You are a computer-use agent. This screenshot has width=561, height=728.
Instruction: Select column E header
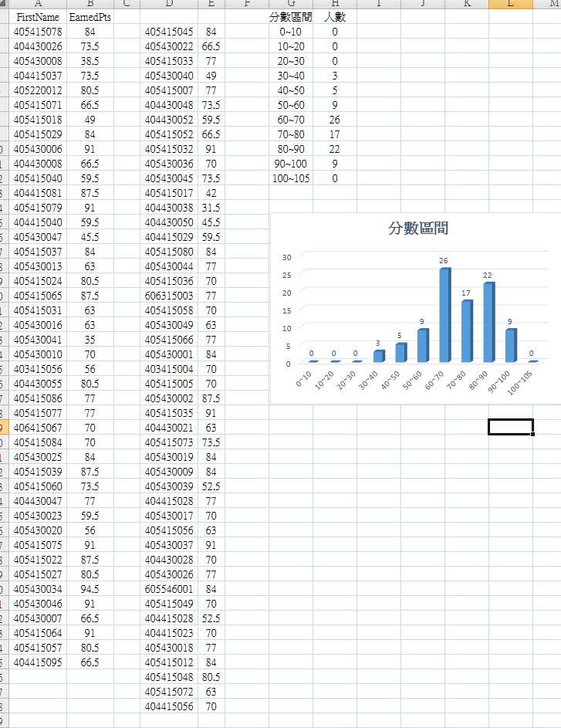point(211,5)
